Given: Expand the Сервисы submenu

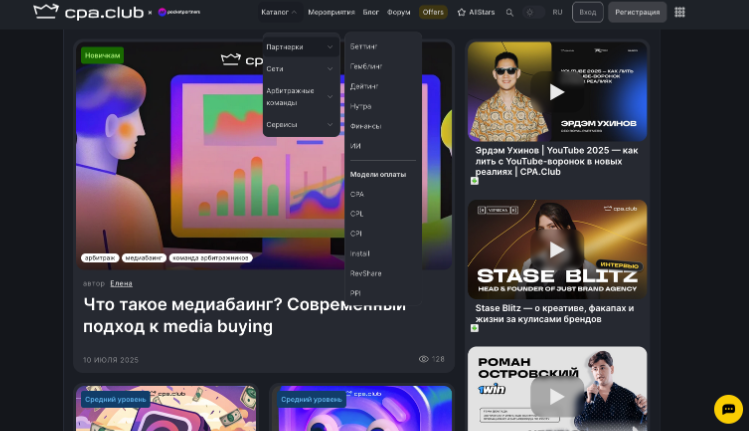Looking at the screenshot, I should click(x=300, y=124).
